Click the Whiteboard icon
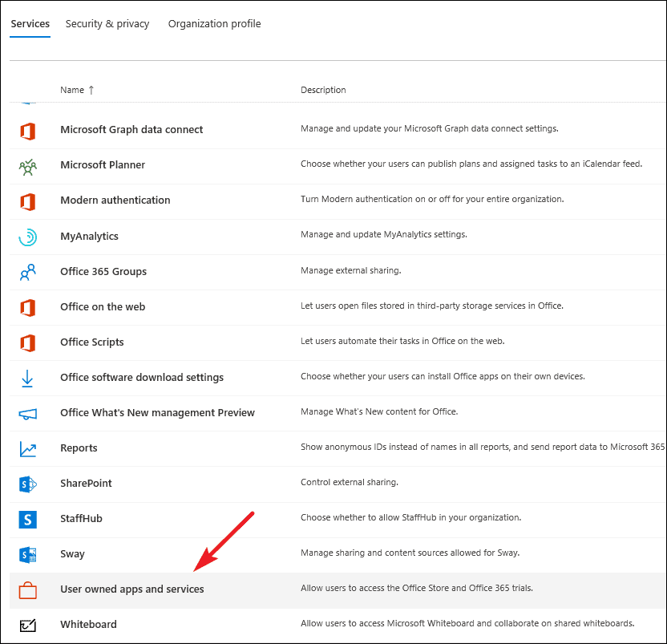Image resolution: width=667 pixels, height=644 pixels. [x=27, y=626]
